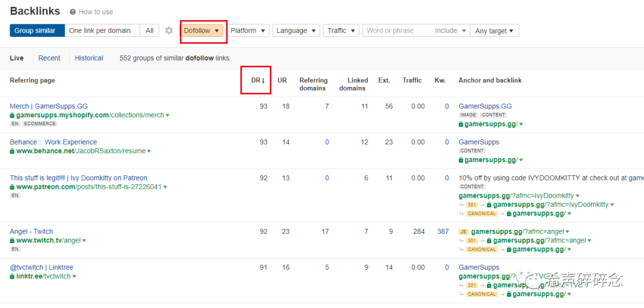644x308 pixels.
Task: Switch to the Recent tab
Action: pyautogui.click(x=49, y=58)
